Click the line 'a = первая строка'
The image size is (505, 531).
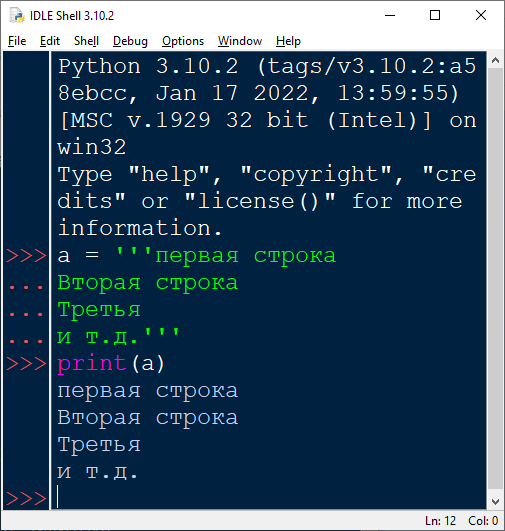pyautogui.click(x=197, y=255)
